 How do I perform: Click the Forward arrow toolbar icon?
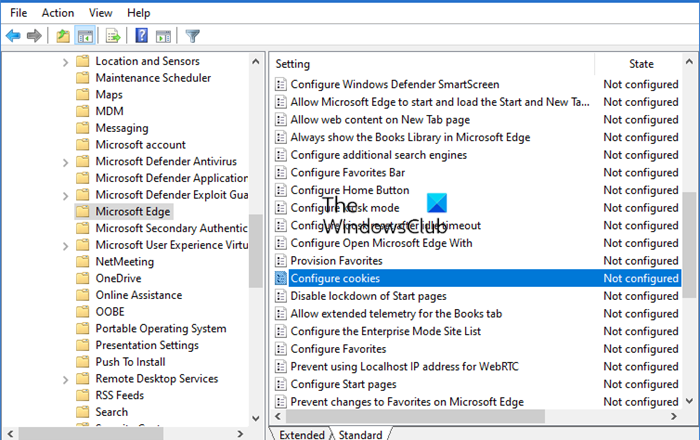pos(34,36)
